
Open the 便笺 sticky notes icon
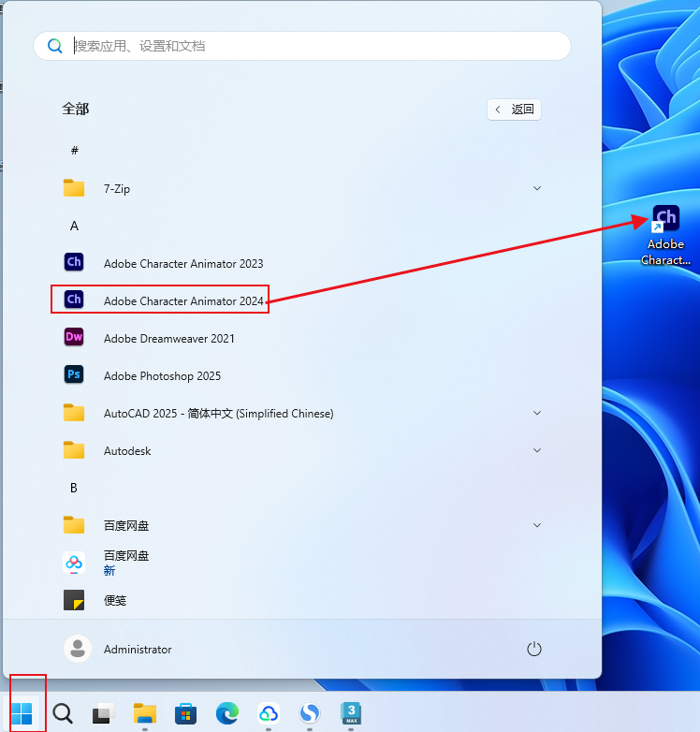coord(74,600)
